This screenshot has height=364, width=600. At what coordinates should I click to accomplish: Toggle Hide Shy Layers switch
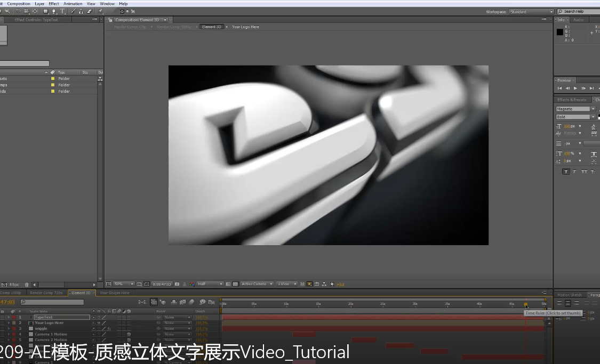pos(174,302)
